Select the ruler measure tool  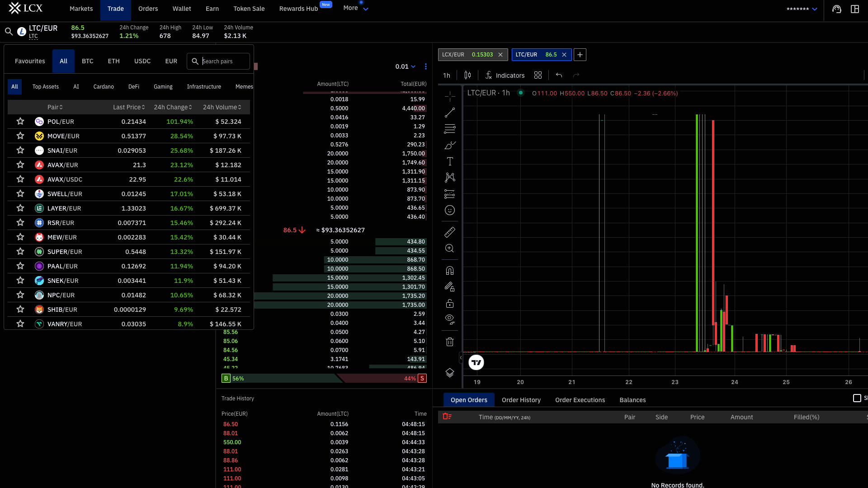click(x=450, y=232)
